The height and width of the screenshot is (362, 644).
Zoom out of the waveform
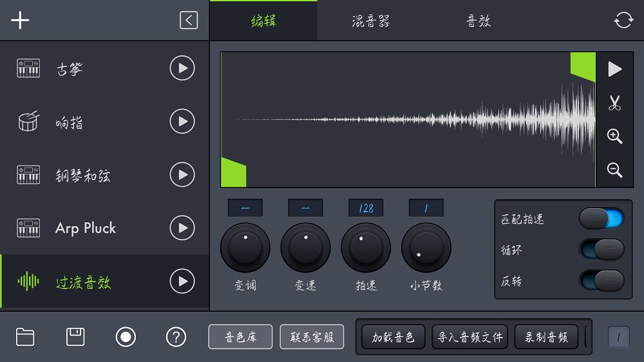pos(615,169)
